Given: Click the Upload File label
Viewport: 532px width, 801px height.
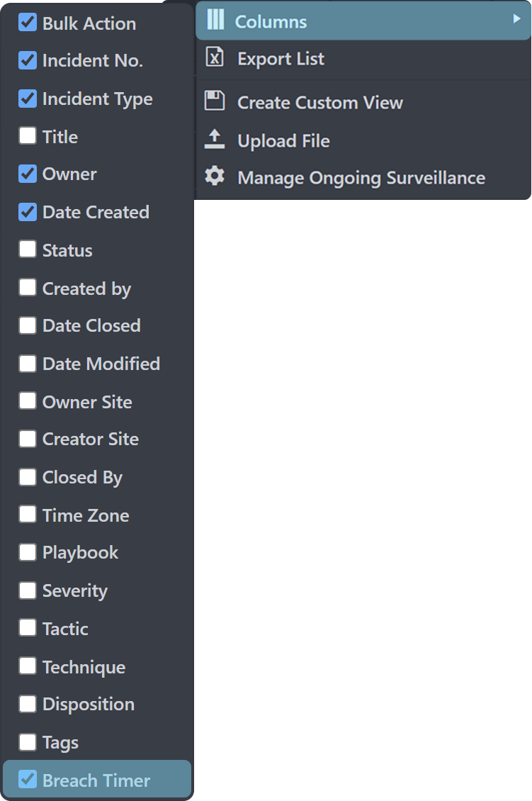Looking at the screenshot, I should tap(283, 140).
